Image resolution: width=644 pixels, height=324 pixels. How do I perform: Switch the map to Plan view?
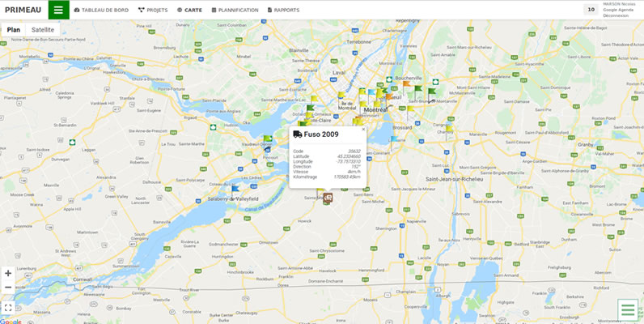click(14, 30)
